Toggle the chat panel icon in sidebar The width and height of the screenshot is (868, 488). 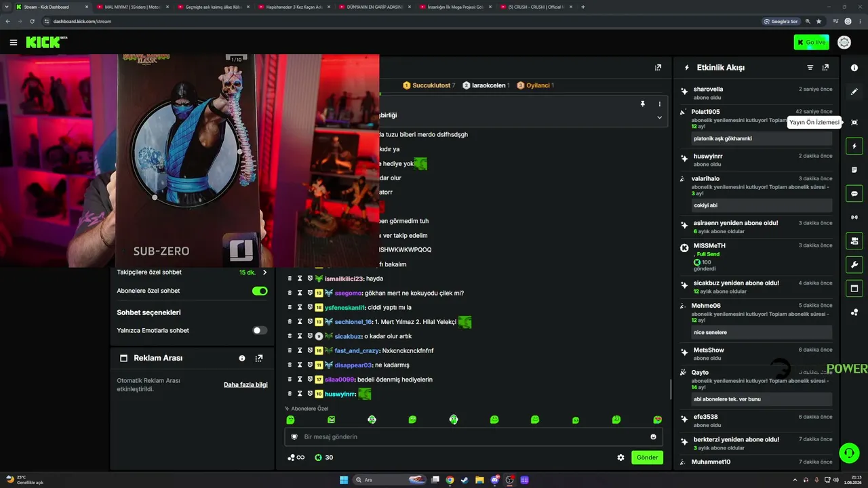click(854, 194)
